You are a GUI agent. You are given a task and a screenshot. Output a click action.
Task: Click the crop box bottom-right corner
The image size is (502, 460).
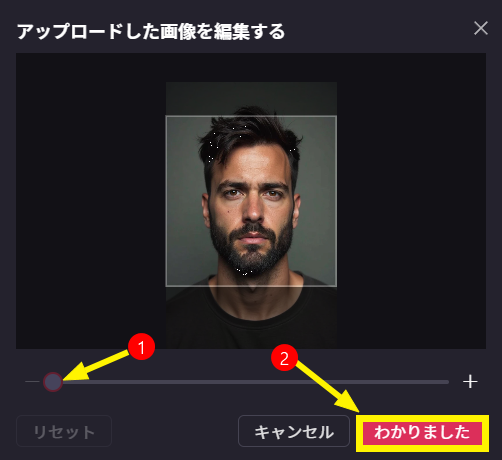point(336,286)
